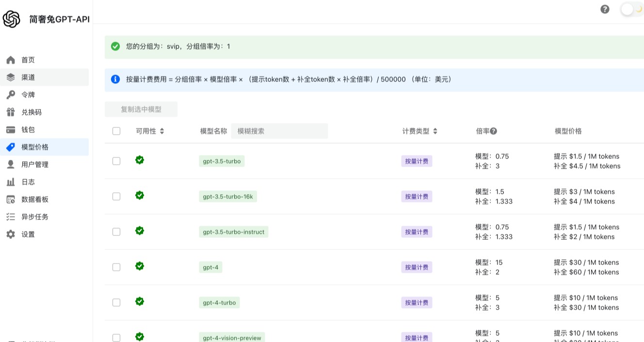This screenshot has height=342, width=644.
Task: Click the gpt-4-vision-preview model tag
Action: pyautogui.click(x=232, y=337)
